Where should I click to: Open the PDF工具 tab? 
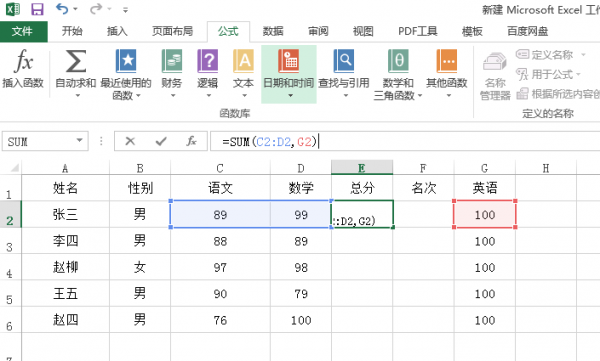[x=417, y=31]
